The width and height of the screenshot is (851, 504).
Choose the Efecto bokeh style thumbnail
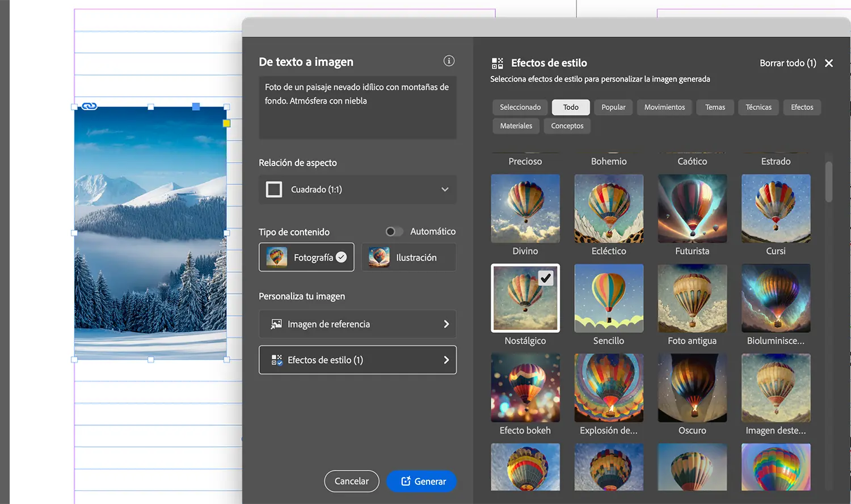tap(525, 388)
